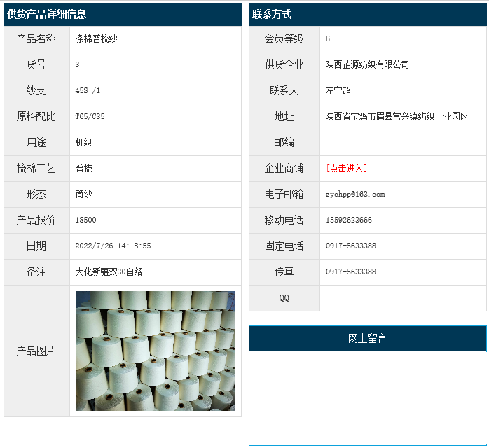Click the date value 2022/7/26 14:18:55
Image resolution: width=489 pixels, height=448 pixels.
[113, 246]
